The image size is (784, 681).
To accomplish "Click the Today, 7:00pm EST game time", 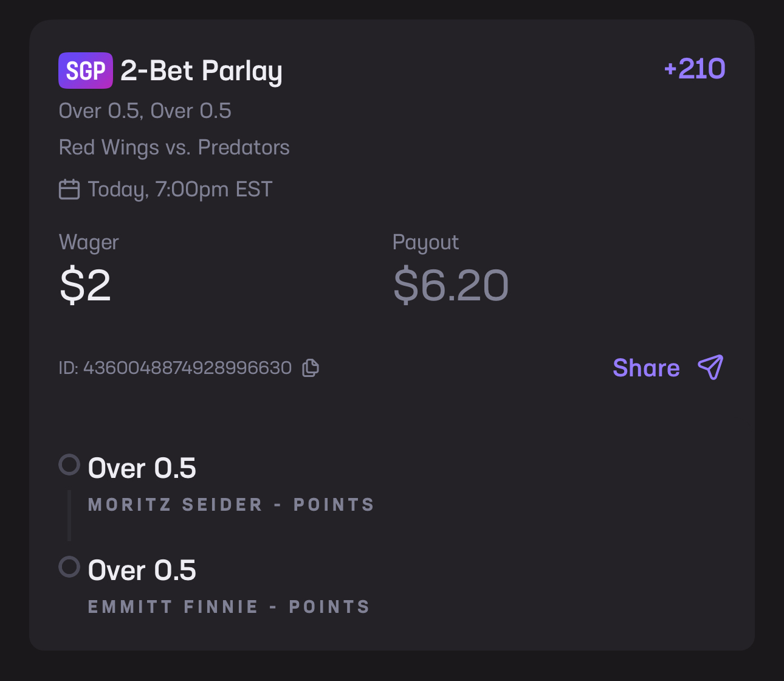I will coord(180,189).
